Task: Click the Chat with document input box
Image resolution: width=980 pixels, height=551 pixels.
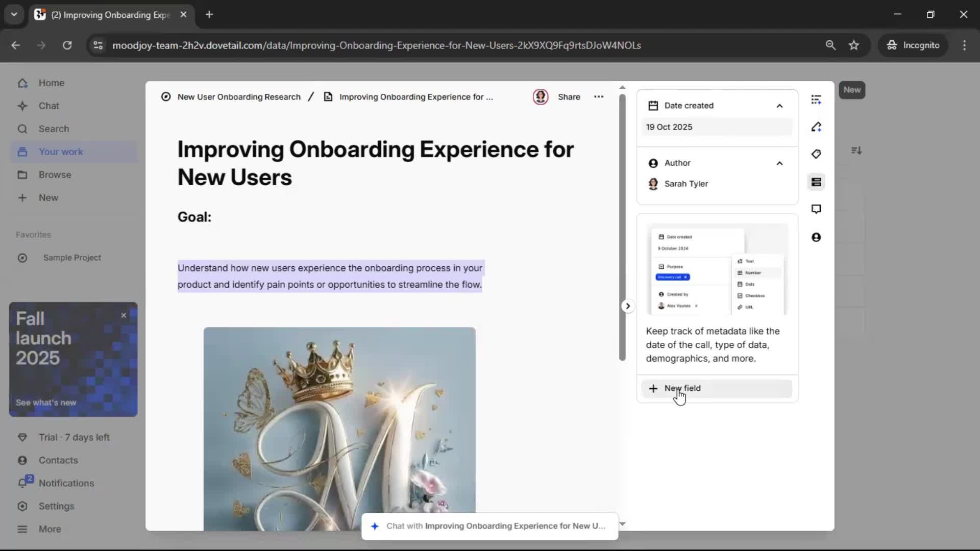Action: pos(489,526)
